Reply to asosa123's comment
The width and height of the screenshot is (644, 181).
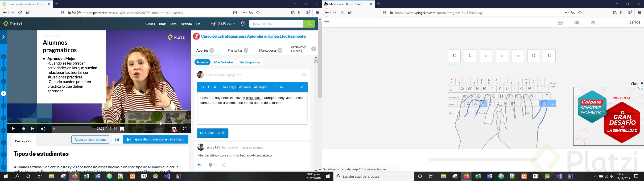pyautogui.click(x=199, y=165)
